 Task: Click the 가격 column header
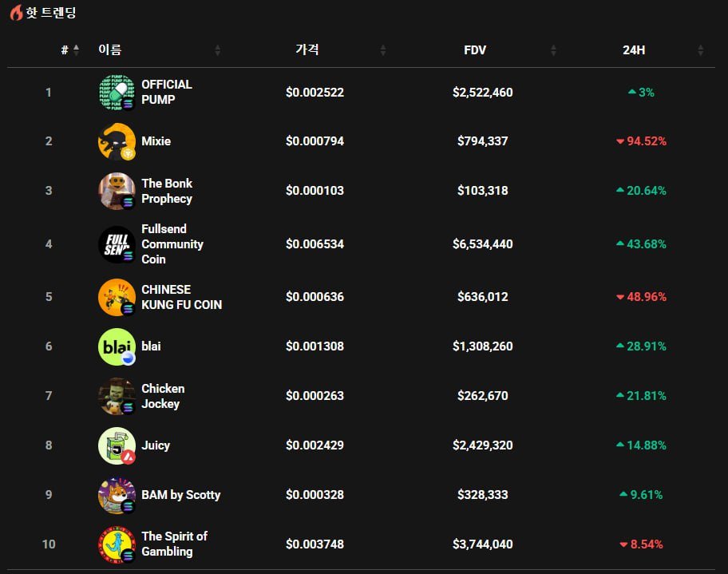click(x=307, y=49)
